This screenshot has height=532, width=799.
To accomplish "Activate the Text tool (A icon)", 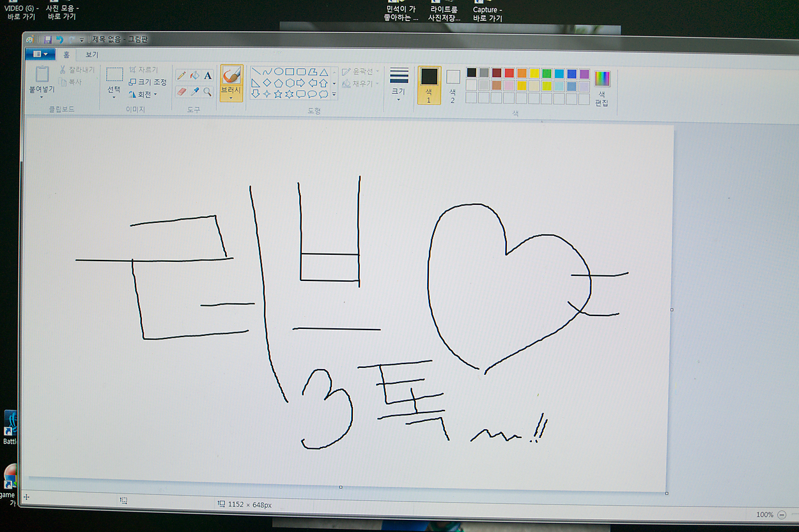I will (208, 75).
